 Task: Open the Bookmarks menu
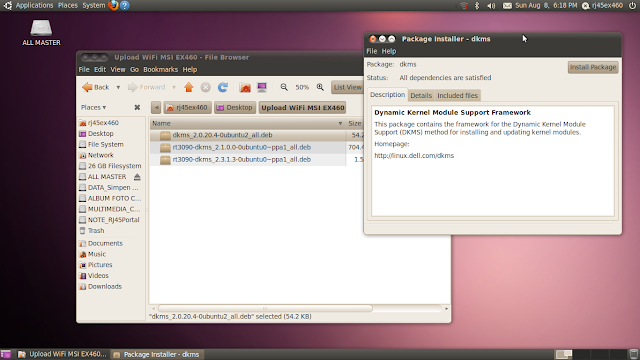pyautogui.click(x=160, y=69)
